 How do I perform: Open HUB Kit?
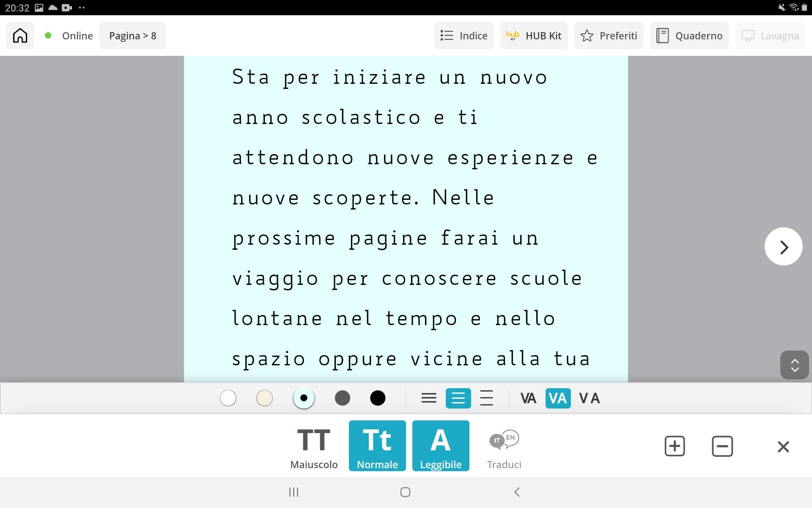tap(534, 36)
